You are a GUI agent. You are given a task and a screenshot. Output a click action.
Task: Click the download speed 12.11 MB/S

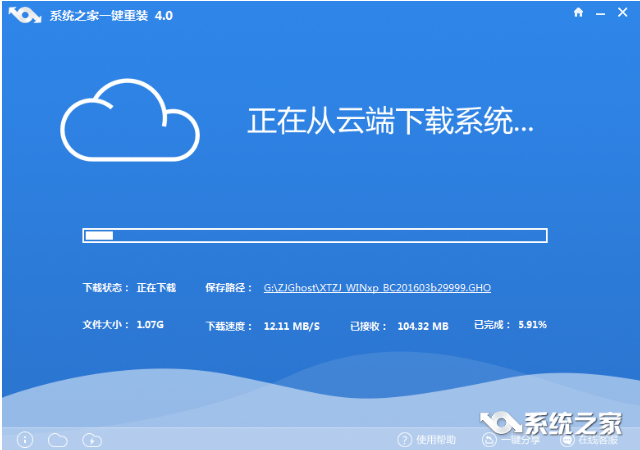click(x=292, y=326)
